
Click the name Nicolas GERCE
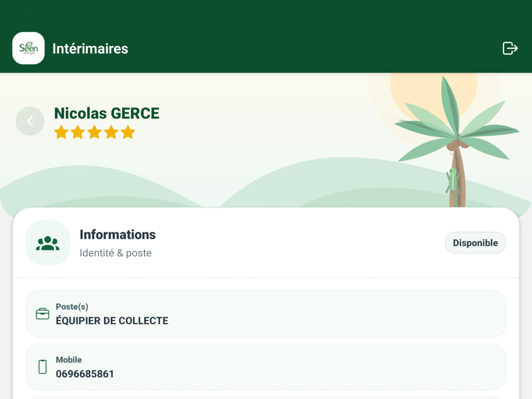pyautogui.click(x=107, y=113)
